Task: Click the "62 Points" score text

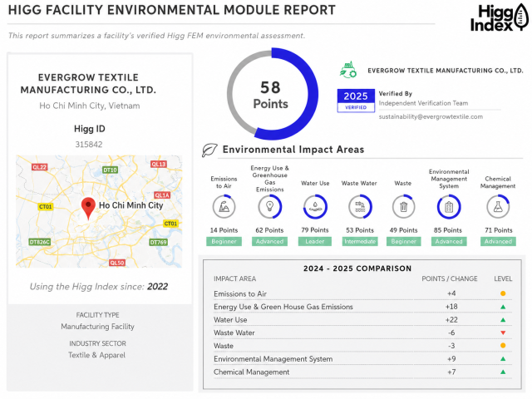Action: click(x=269, y=230)
